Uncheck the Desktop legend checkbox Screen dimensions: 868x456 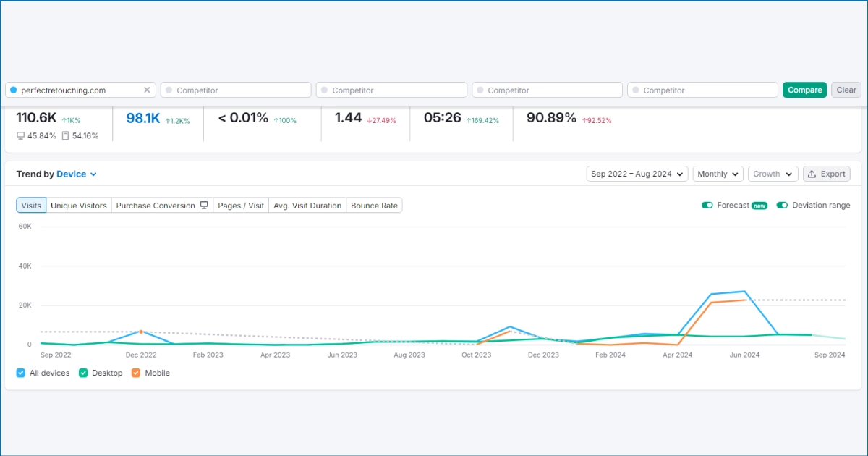[x=83, y=373]
